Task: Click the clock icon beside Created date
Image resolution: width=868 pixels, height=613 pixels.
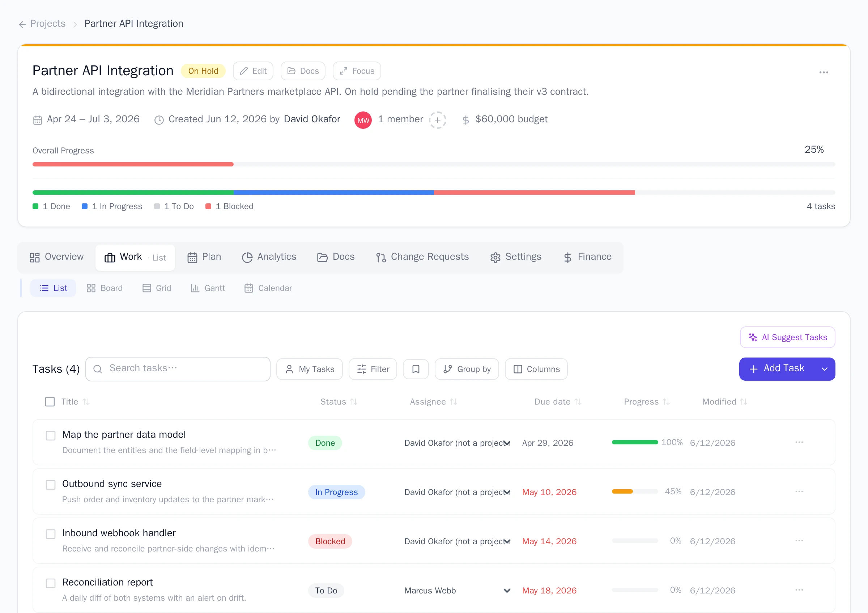Action: coord(159,120)
